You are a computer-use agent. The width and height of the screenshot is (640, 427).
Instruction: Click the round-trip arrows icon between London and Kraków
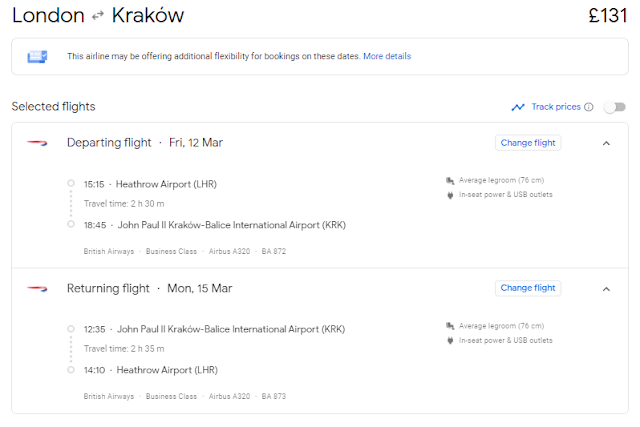pyautogui.click(x=98, y=17)
